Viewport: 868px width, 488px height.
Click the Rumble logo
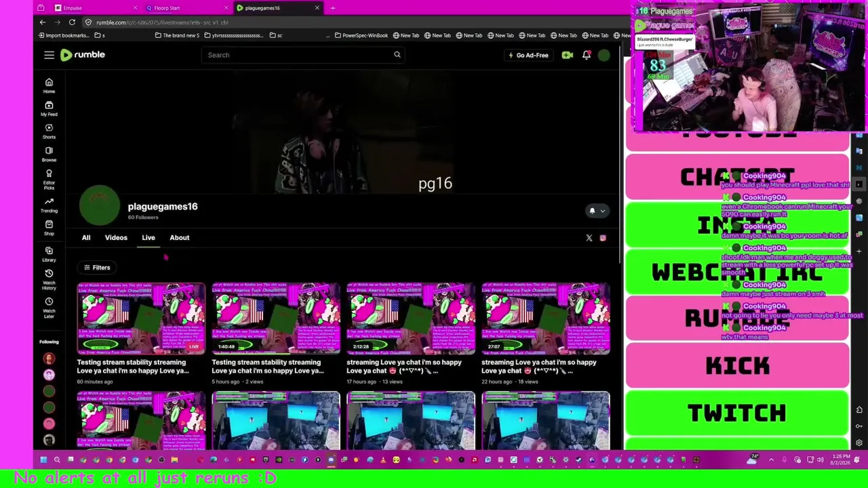(82, 55)
